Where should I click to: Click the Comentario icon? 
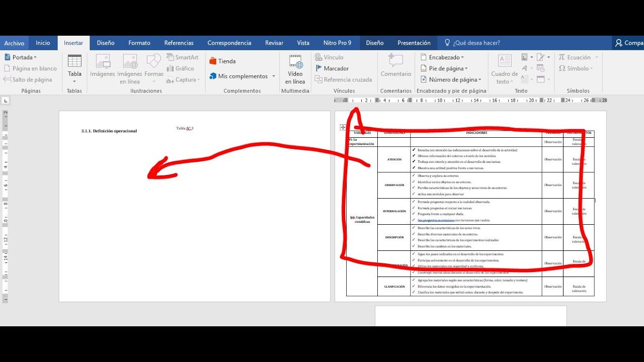395,62
